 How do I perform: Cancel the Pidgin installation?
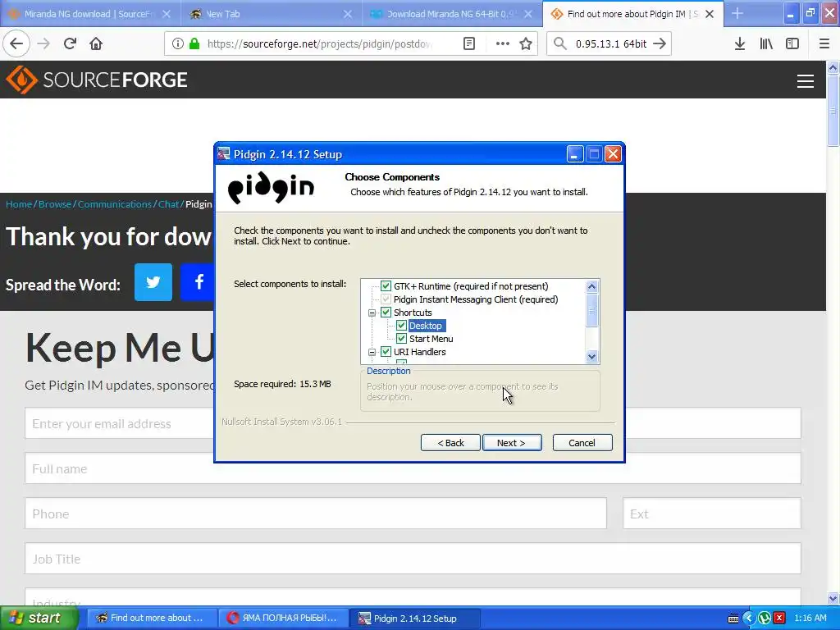[582, 442]
